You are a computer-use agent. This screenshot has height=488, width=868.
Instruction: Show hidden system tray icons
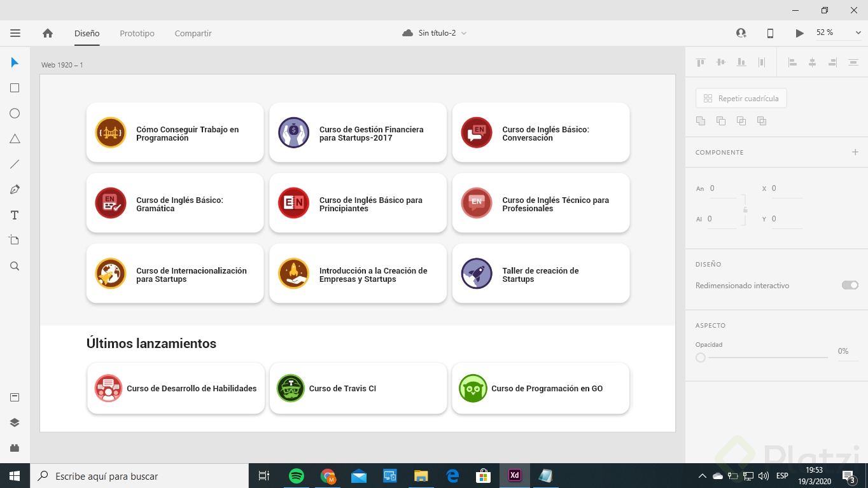click(703, 476)
